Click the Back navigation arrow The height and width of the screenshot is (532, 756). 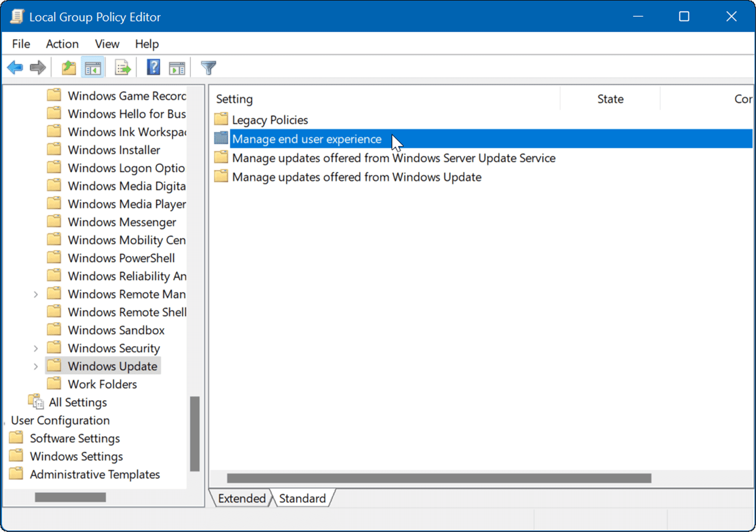(15, 67)
